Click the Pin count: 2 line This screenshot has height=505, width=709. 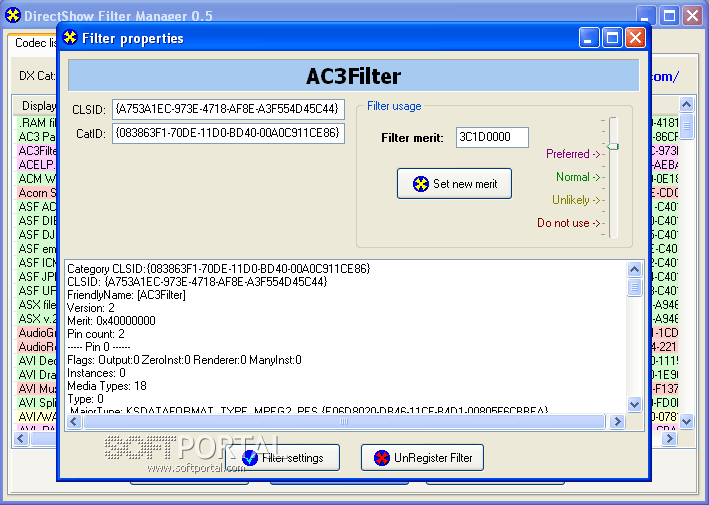tap(95, 334)
